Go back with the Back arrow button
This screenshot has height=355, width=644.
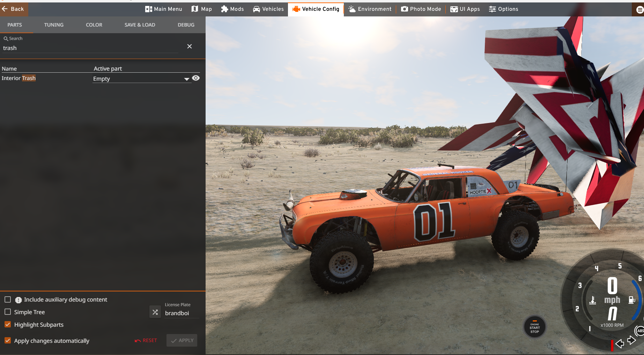coord(13,9)
